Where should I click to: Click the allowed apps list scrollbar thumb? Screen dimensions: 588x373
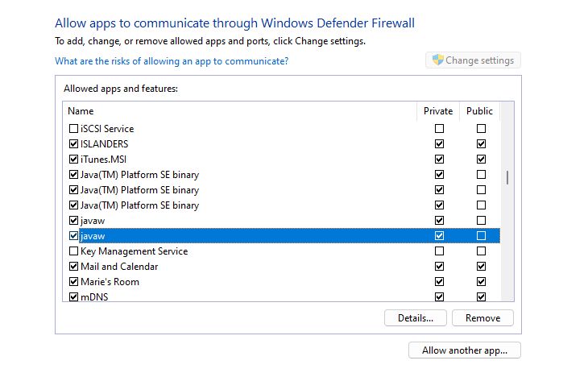tap(507, 177)
